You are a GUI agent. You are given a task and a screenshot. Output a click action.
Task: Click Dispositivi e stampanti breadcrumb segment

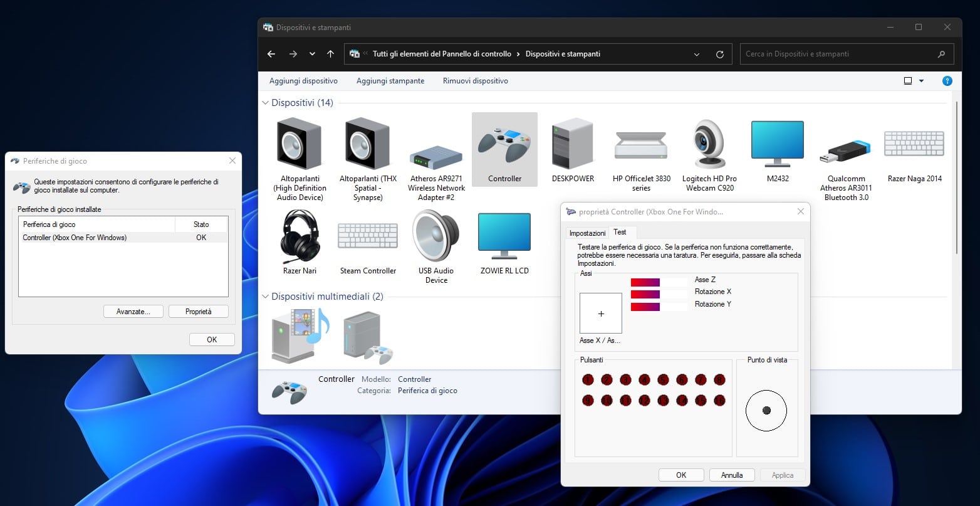563,54
